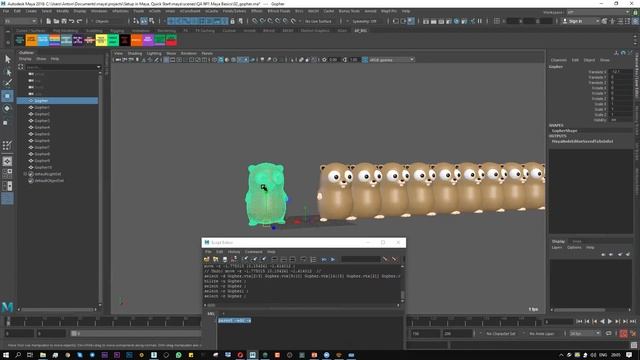Click Save Scene icon on status line
The width and height of the screenshot is (640, 360).
(x=64, y=21)
